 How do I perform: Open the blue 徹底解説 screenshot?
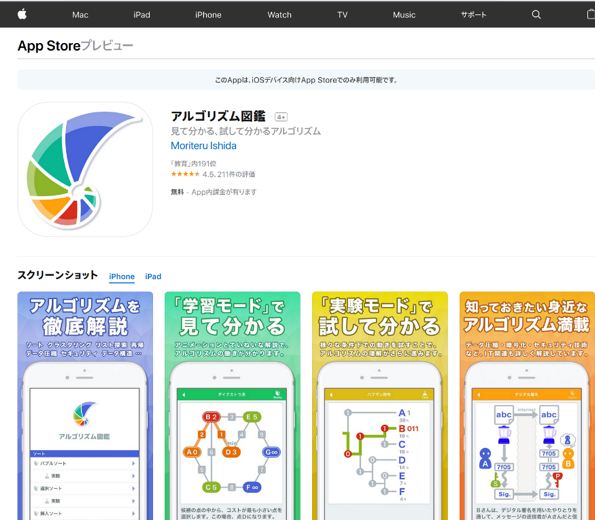tap(85, 406)
